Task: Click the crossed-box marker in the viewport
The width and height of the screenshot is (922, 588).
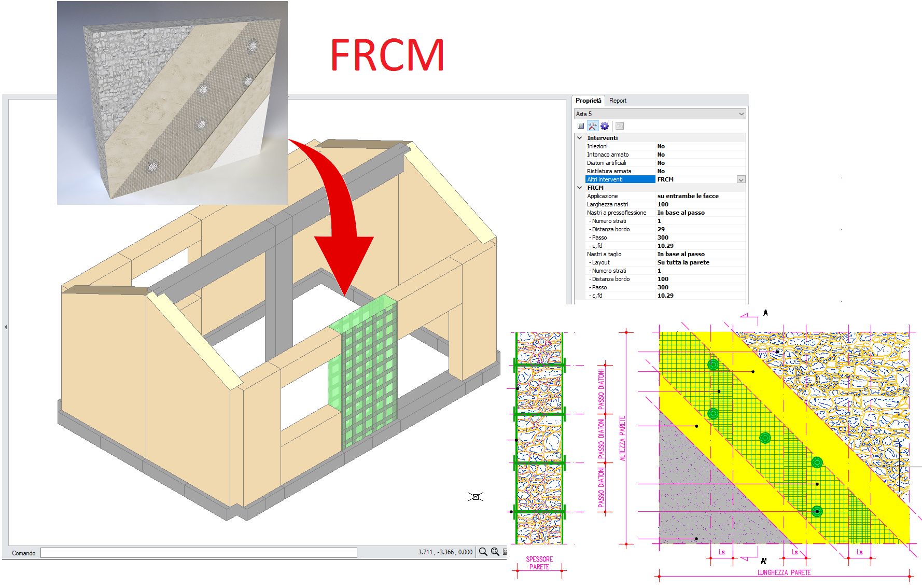Action: point(476,497)
